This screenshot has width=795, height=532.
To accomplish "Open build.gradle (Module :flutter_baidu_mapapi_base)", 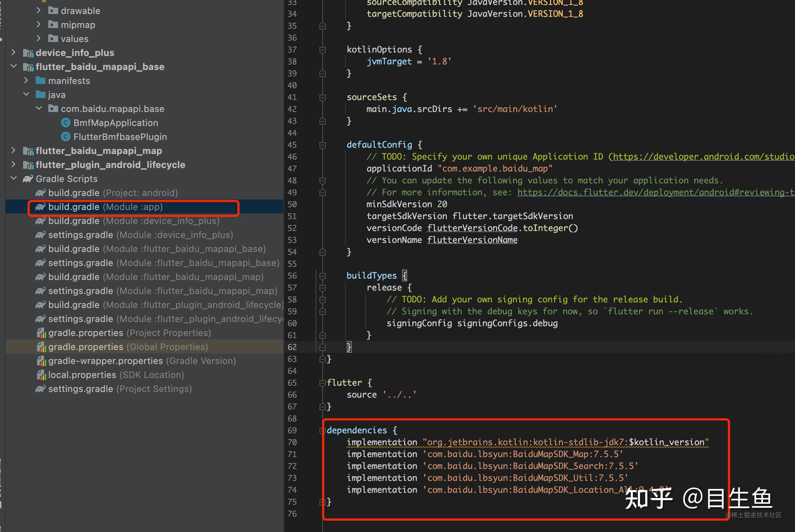I will [x=157, y=249].
